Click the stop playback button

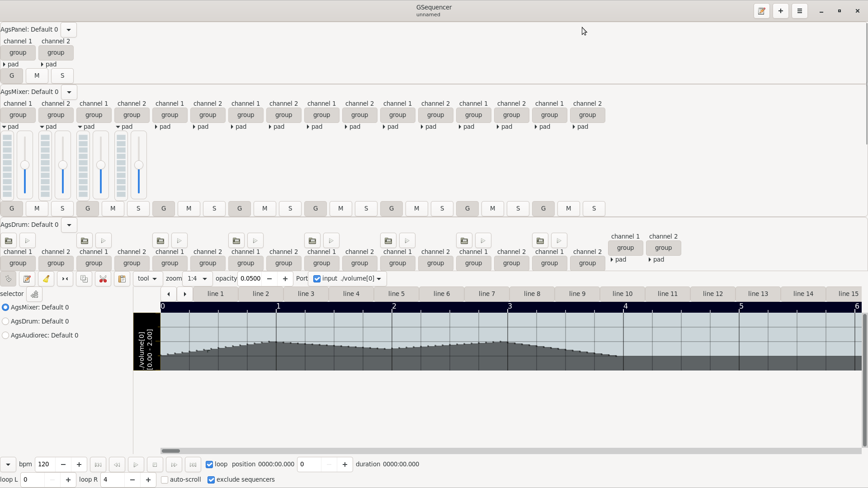tap(155, 465)
